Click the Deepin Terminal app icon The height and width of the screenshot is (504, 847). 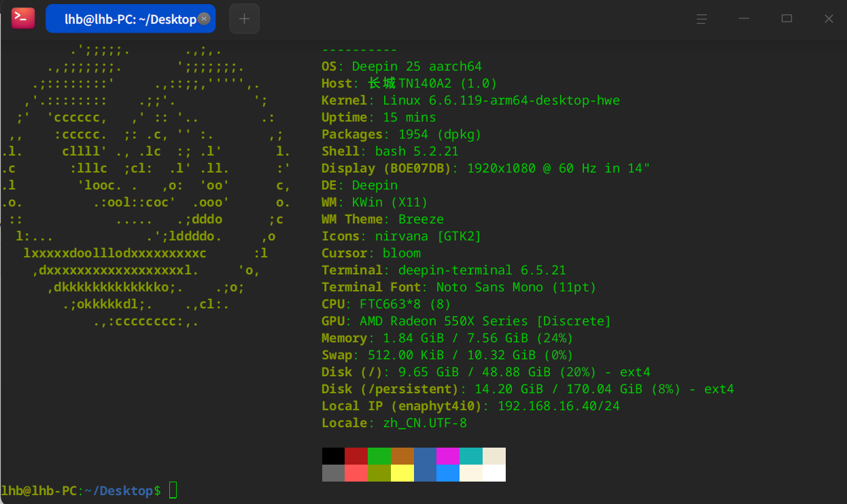(x=23, y=18)
